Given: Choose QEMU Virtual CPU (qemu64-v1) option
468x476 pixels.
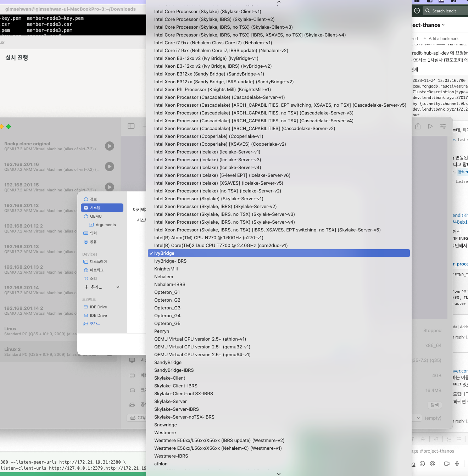Looking at the screenshot, I should pyautogui.click(x=279, y=354).
